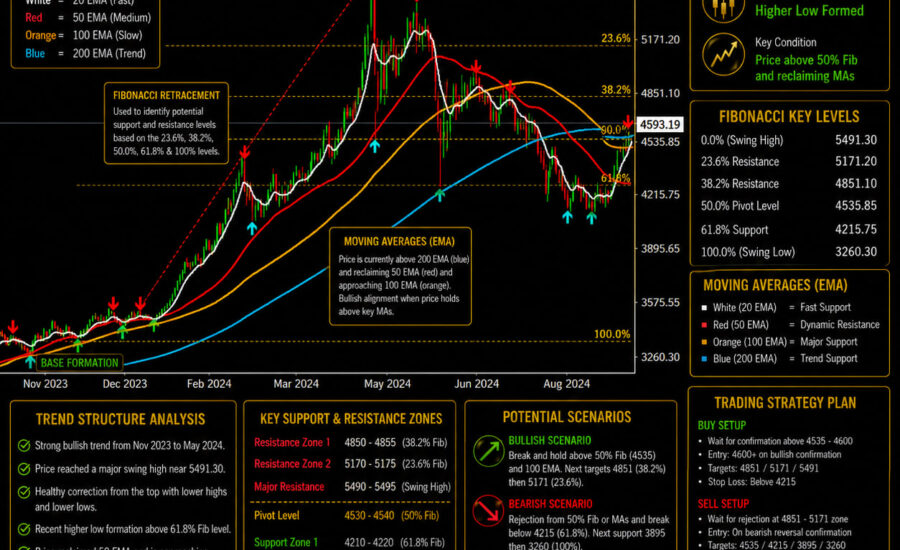Viewport: 900px width, 550px height.
Task: Click Orange = 100 EMA (Slow) legend entry
Action: click(x=84, y=36)
